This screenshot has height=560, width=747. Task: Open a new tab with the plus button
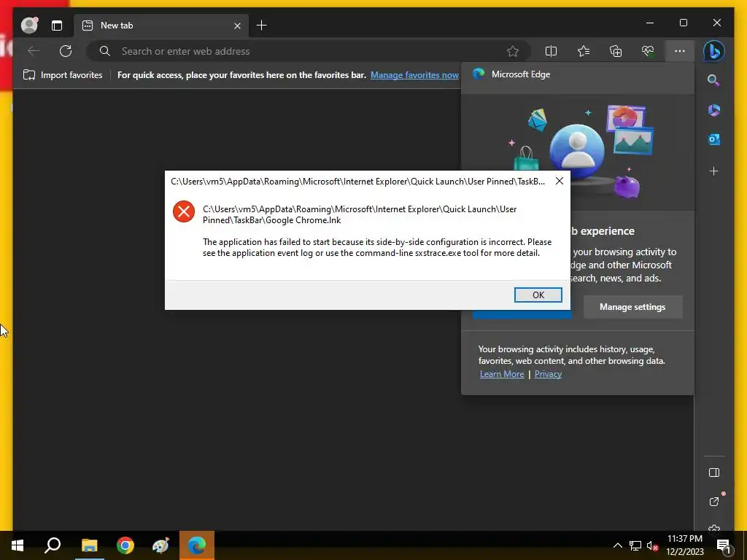(262, 26)
